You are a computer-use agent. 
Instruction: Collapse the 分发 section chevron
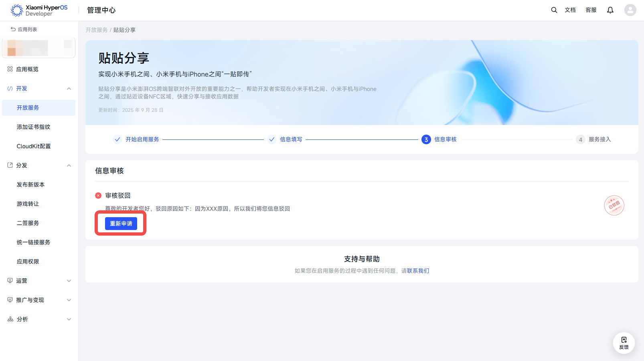[x=69, y=165]
